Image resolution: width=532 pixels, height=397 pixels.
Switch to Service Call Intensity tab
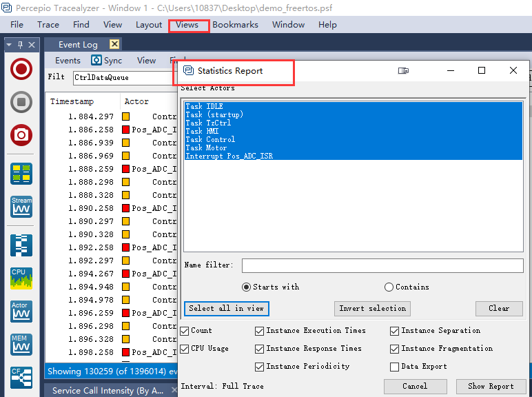[x=108, y=391]
